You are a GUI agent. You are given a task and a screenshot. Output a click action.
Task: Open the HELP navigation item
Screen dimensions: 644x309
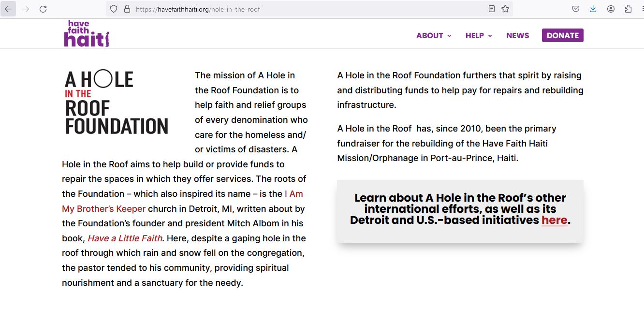point(475,35)
